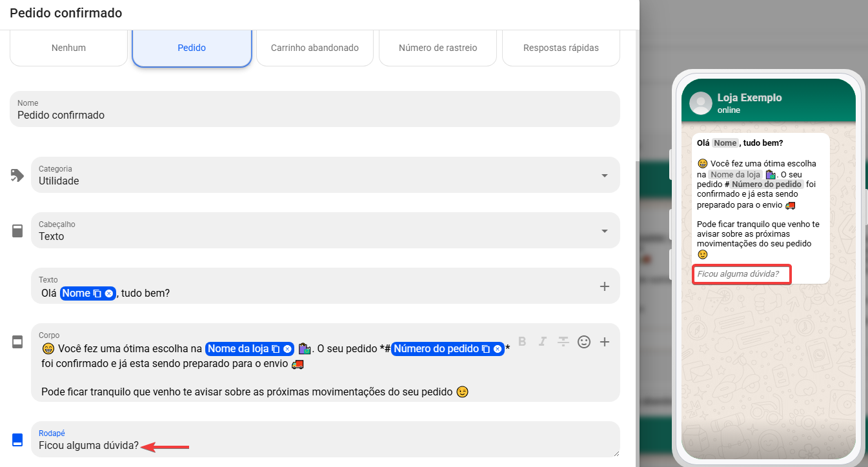Click the body icon beside Corpo

[17, 342]
